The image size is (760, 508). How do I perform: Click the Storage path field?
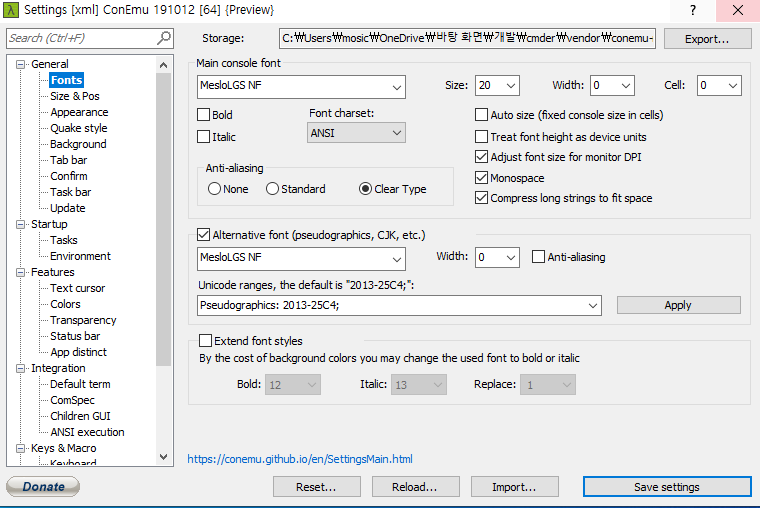pos(467,38)
